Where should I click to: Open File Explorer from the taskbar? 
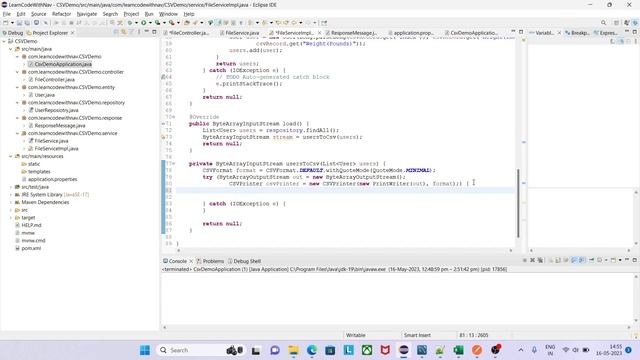click(293, 350)
